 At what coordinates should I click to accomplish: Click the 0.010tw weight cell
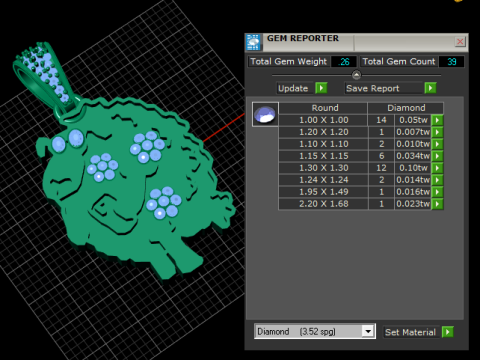pyautogui.click(x=413, y=144)
